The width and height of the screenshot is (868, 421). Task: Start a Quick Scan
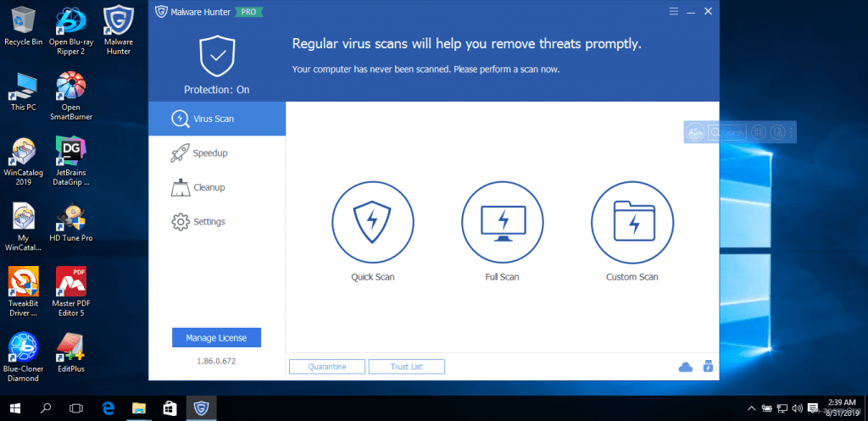click(372, 221)
